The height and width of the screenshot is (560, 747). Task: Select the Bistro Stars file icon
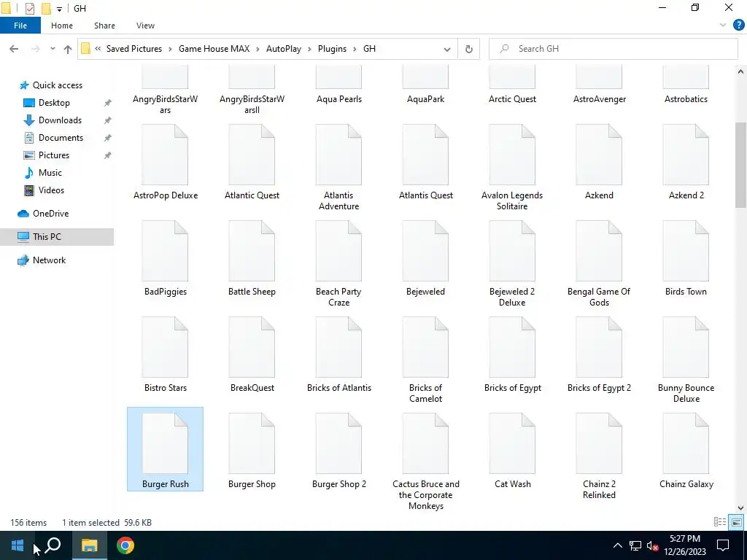point(165,347)
